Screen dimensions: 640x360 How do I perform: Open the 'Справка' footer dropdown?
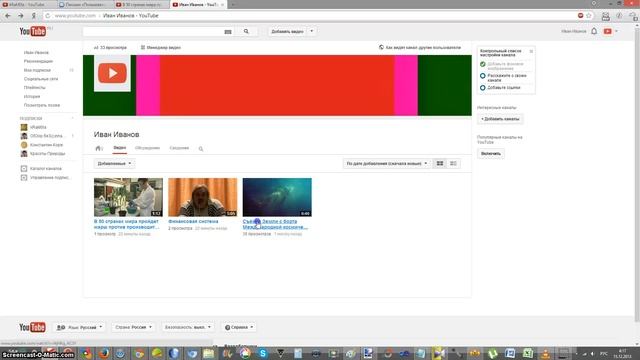(x=239, y=327)
